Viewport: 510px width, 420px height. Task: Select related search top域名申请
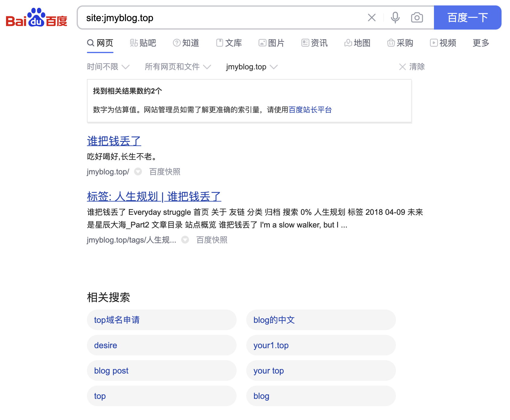162,320
